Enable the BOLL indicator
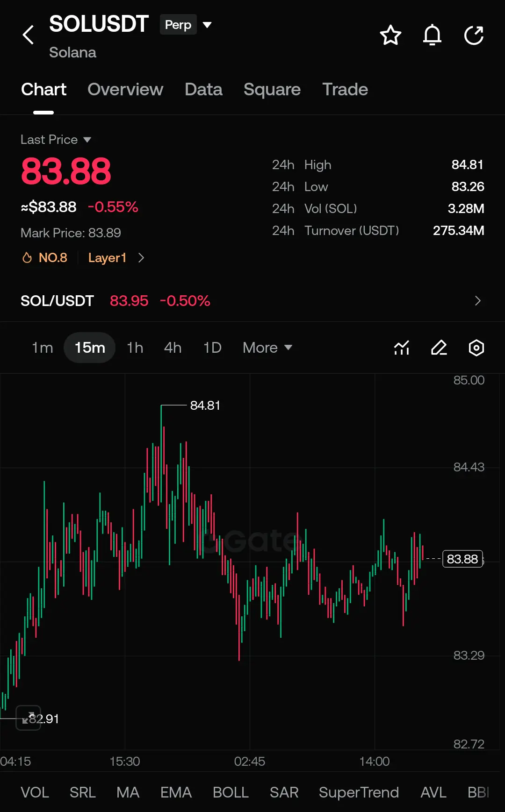This screenshot has width=505, height=812. point(231,792)
